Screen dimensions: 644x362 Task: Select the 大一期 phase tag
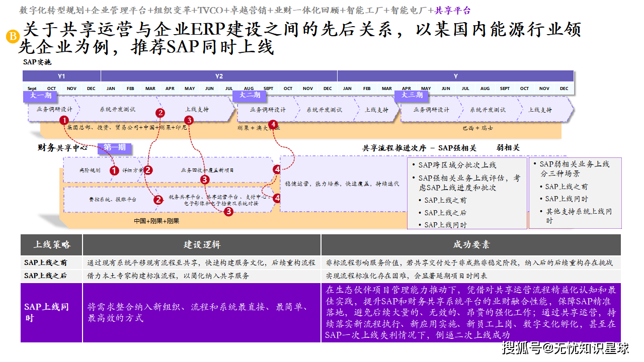coord(40,95)
